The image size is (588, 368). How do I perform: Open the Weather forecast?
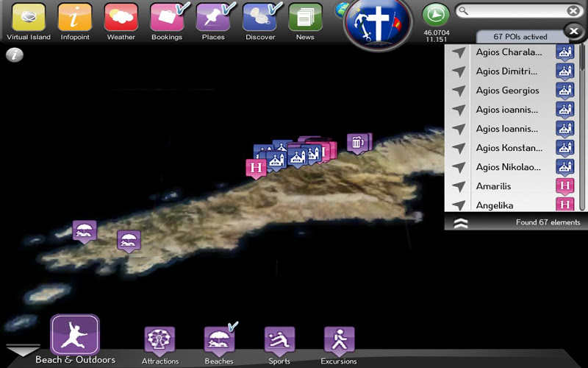pyautogui.click(x=121, y=18)
